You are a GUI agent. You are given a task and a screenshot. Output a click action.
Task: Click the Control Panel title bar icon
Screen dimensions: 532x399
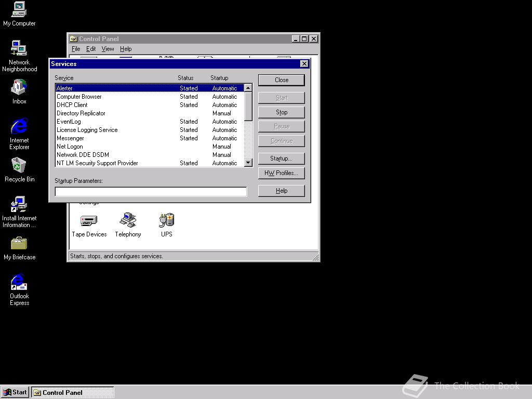click(x=73, y=38)
